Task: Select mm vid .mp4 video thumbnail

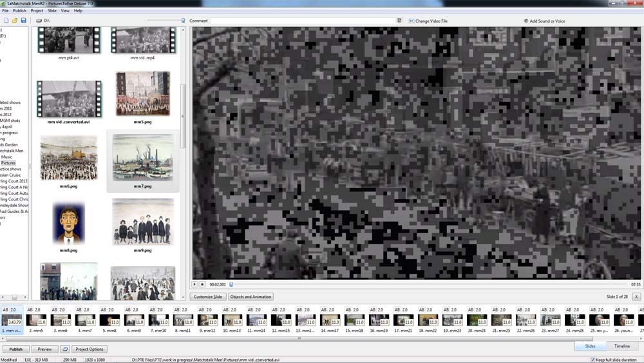Action: (143, 40)
